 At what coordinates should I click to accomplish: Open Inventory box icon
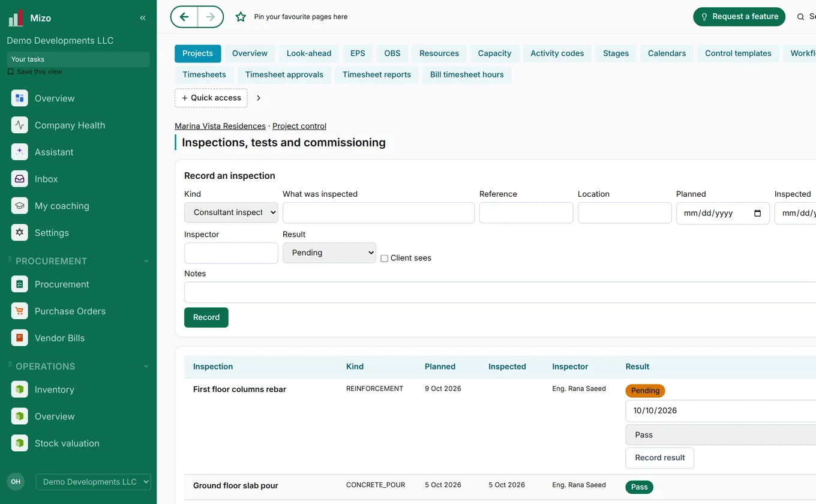click(x=20, y=389)
